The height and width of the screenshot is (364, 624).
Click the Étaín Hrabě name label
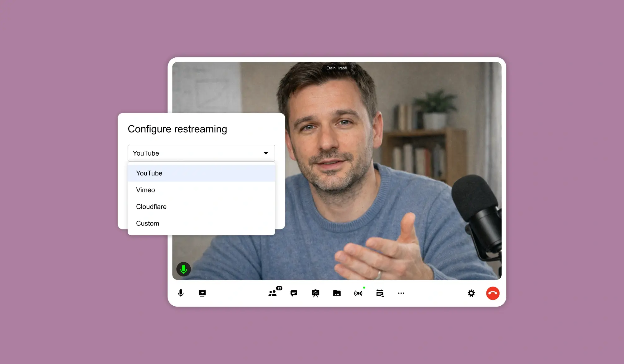tap(337, 68)
